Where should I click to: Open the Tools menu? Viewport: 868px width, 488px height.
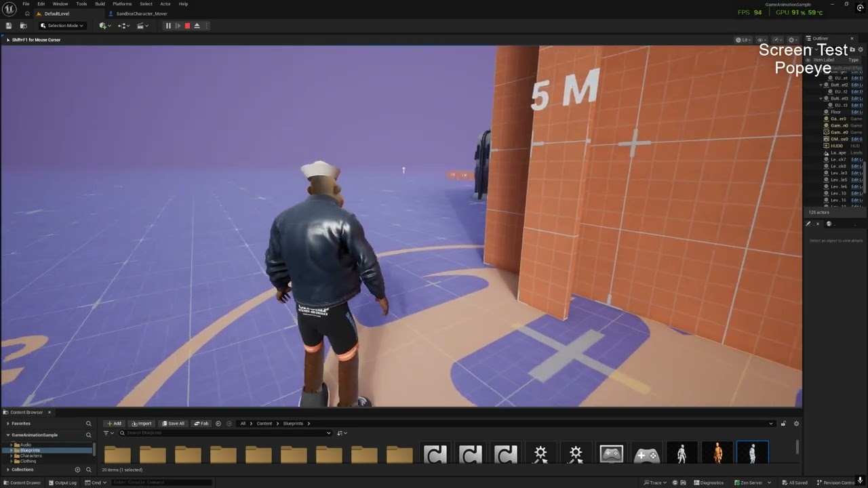click(x=81, y=4)
